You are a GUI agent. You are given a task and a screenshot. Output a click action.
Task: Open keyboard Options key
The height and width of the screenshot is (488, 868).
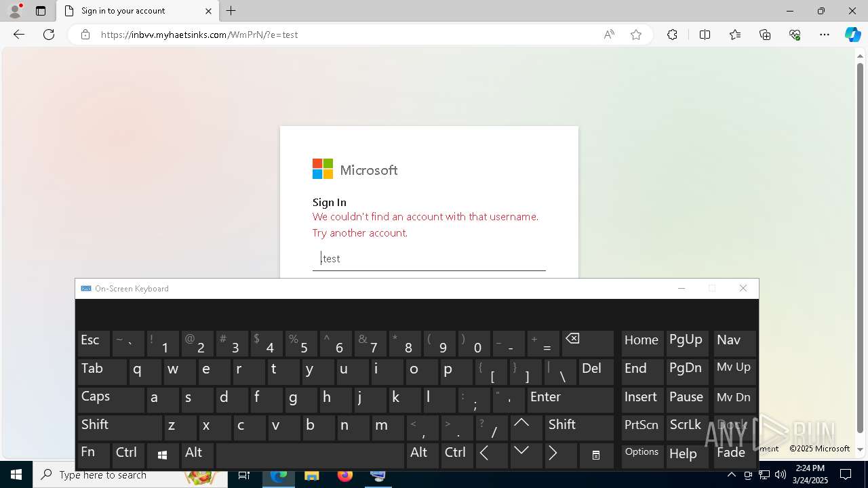[642, 455]
